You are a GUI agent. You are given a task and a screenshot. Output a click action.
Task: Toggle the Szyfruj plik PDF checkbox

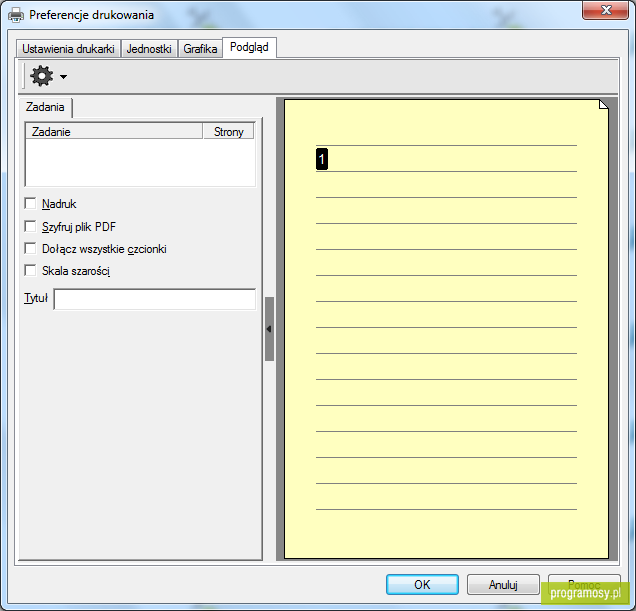tap(30, 226)
